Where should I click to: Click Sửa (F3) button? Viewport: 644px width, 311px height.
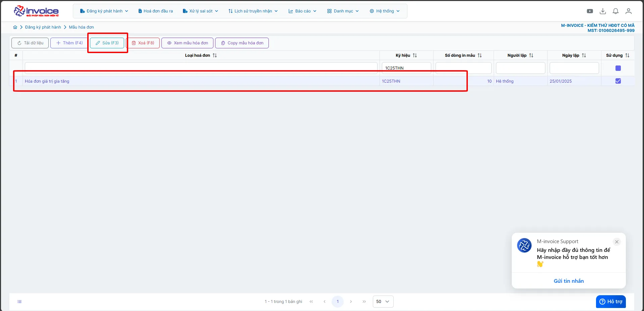(107, 43)
